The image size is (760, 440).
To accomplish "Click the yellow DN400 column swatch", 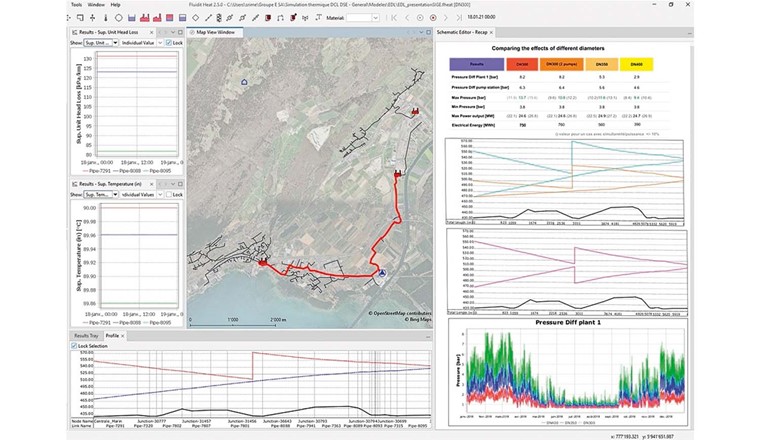I will (636, 64).
